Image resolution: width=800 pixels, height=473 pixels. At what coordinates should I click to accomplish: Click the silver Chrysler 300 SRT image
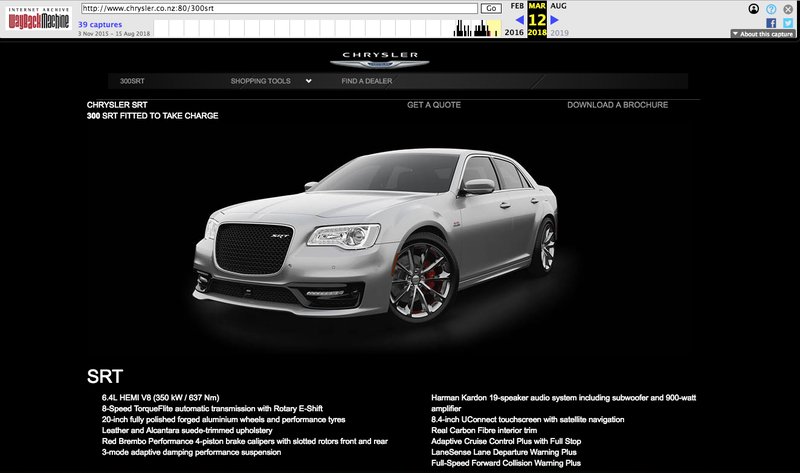(376, 235)
